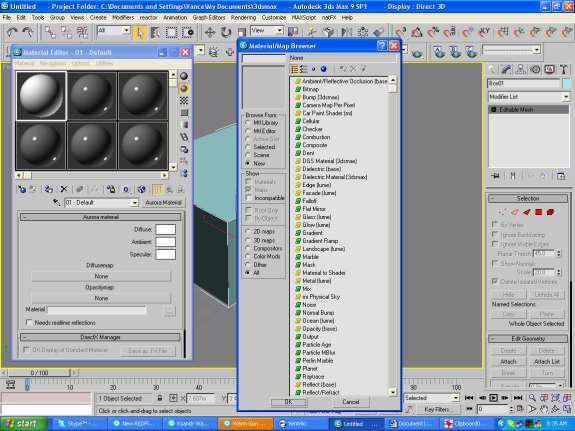Open the Hierarchy command panel tab
The width and height of the screenshot is (575, 431).
(x=520, y=69)
